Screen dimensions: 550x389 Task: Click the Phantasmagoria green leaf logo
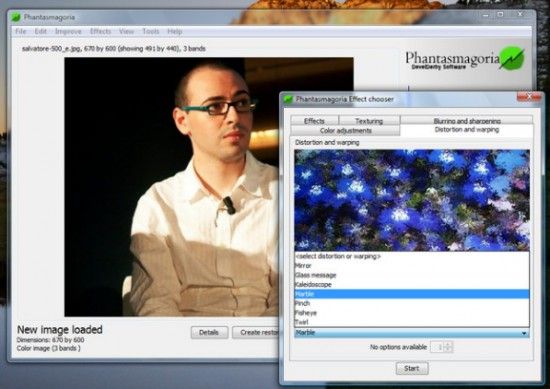pos(512,58)
